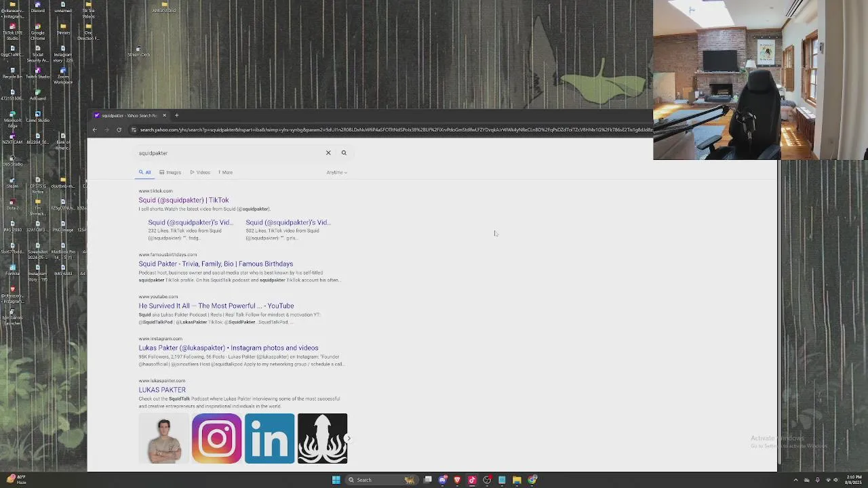Open the Twitch Studio desktop shortcut

tap(38, 73)
